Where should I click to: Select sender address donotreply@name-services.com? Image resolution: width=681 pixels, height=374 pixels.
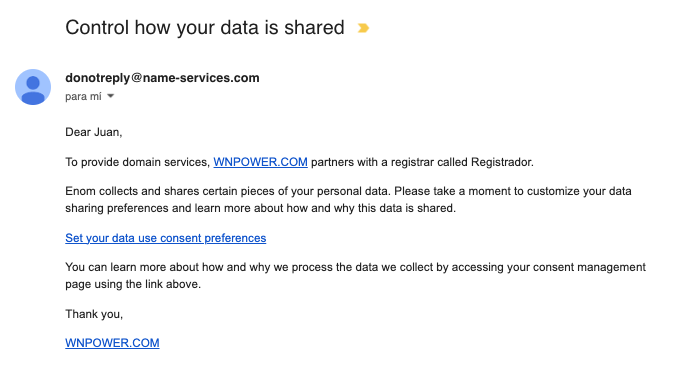pyautogui.click(x=162, y=78)
